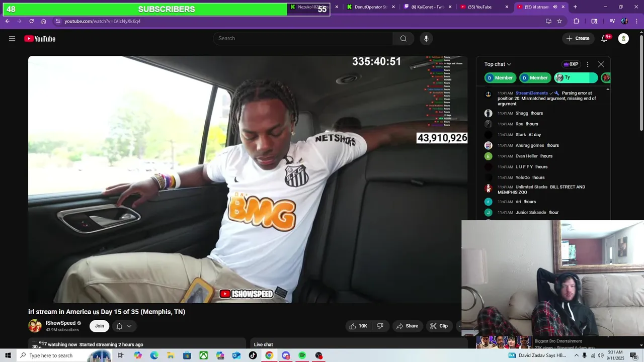Open the taskbar clock and calendar
Screen dimensions: 644x362
[615, 355]
